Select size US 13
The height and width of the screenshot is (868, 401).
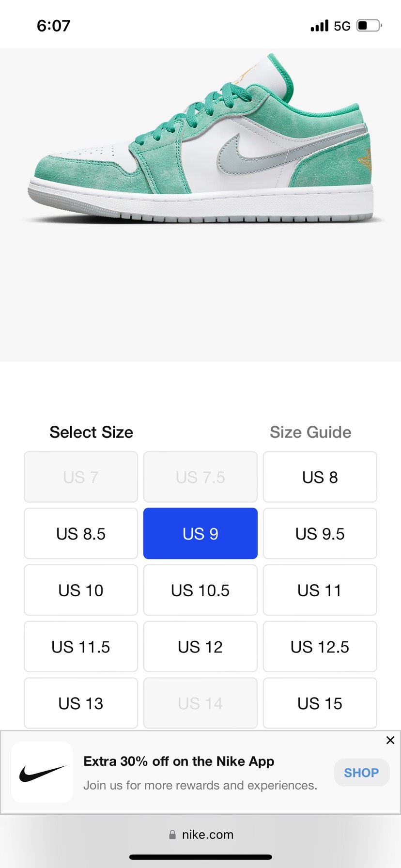(x=81, y=703)
